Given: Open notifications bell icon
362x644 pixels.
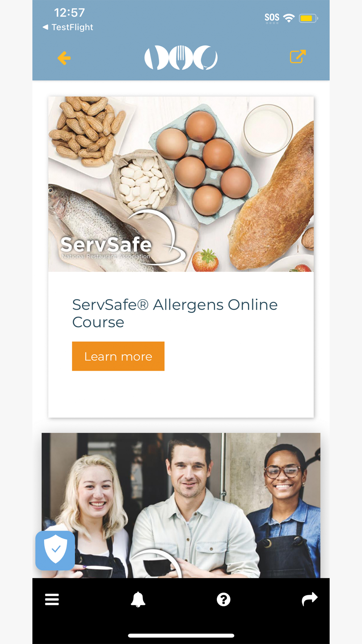Looking at the screenshot, I should coord(138,599).
